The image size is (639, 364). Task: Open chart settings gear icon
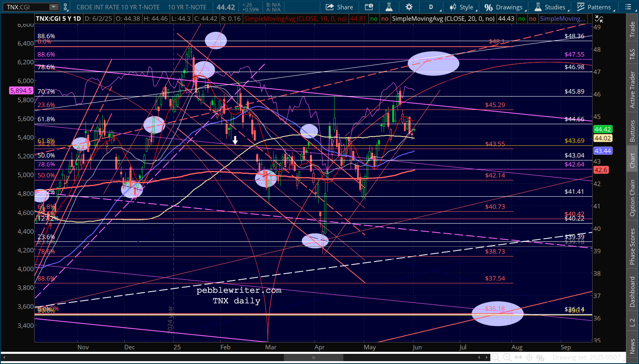click(x=409, y=7)
